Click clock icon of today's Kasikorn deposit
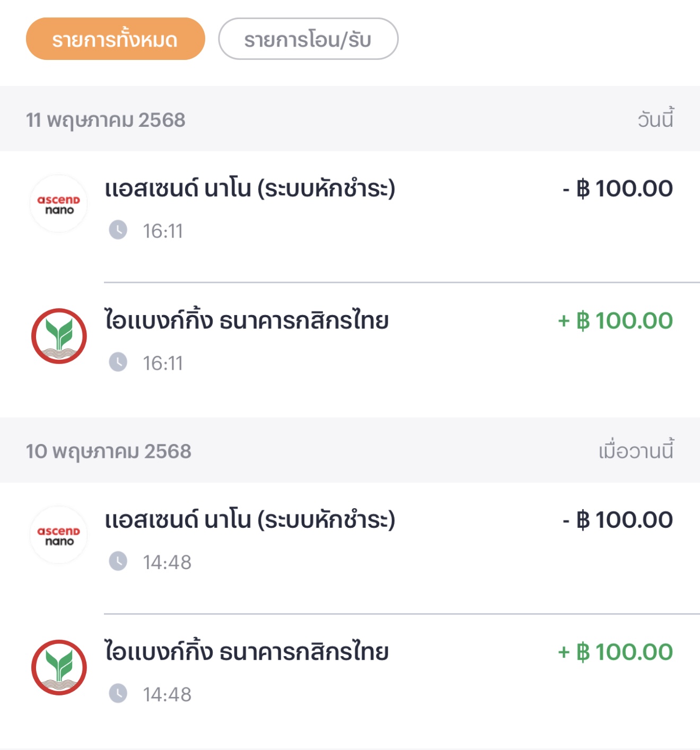The height and width of the screenshot is (750, 700). (x=118, y=362)
